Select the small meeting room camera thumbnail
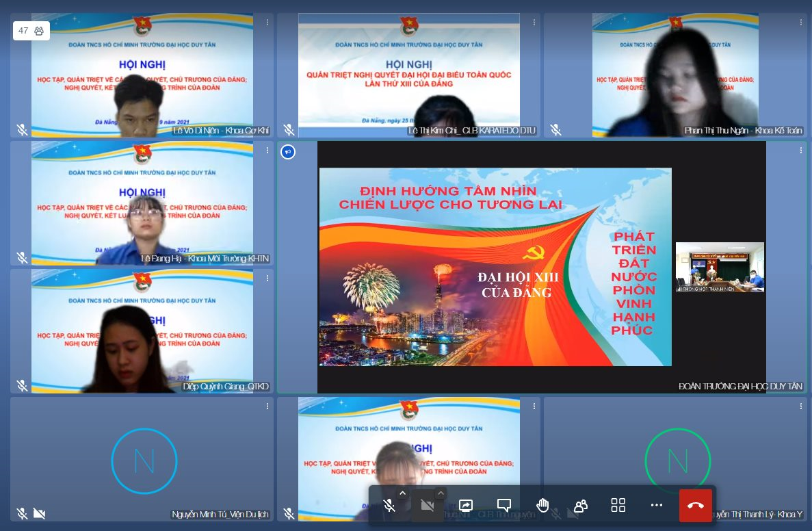812x531 pixels. (720, 268)
